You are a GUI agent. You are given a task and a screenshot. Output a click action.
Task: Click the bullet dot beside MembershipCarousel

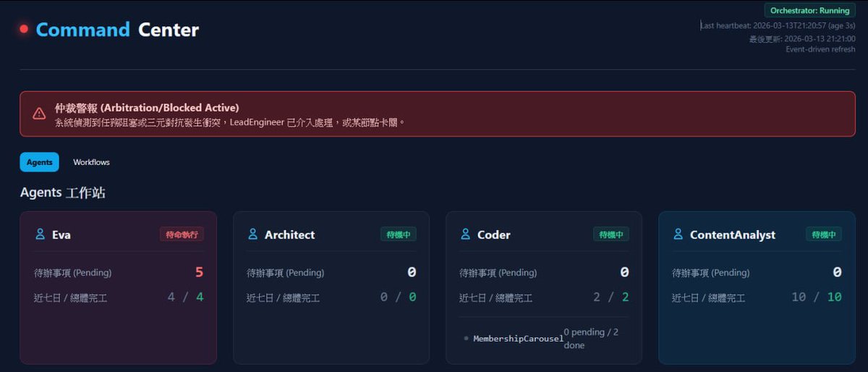pos(467,339)
